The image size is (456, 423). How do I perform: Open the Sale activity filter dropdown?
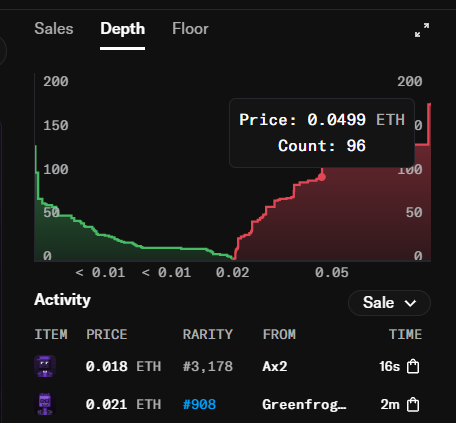point(389,303)
